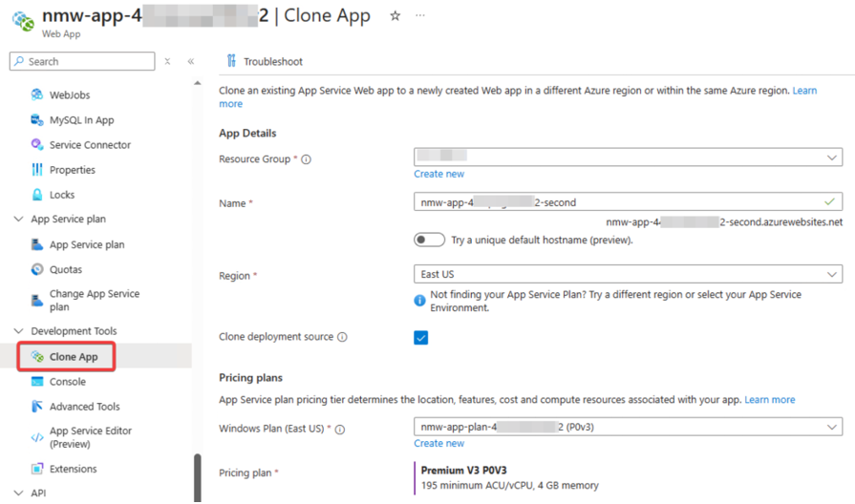Click the App Details heading text
855x504 pixels.
coord(247,133)
